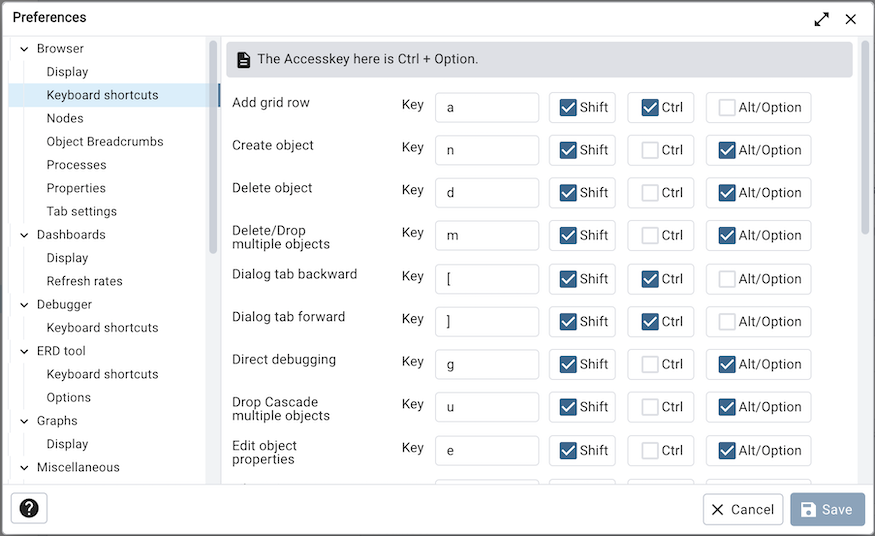
Task: Open Tab settings preferences
Action: click(x=82, y=211)
